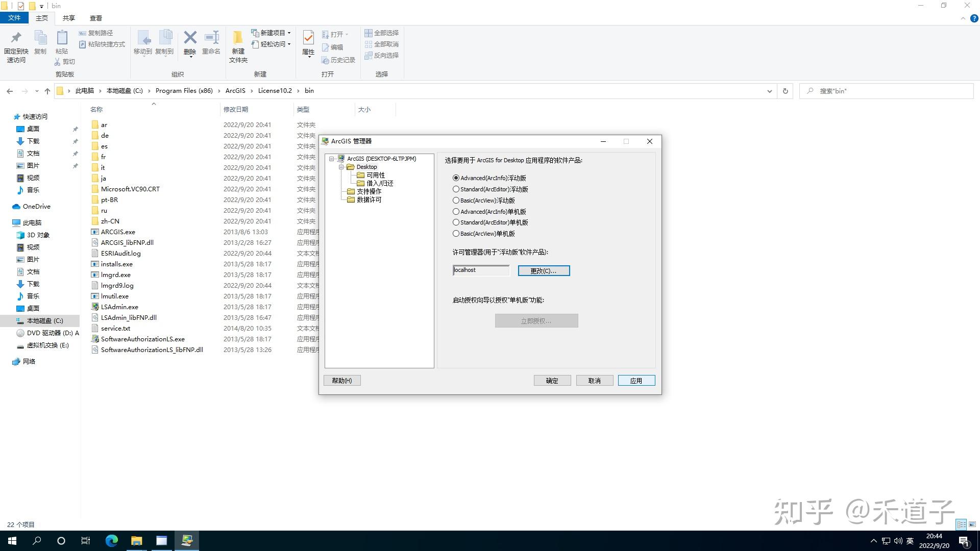Select Basic(ArcView) single-use radio button
This screenshot has height=551, width=980.
point(456,234)
